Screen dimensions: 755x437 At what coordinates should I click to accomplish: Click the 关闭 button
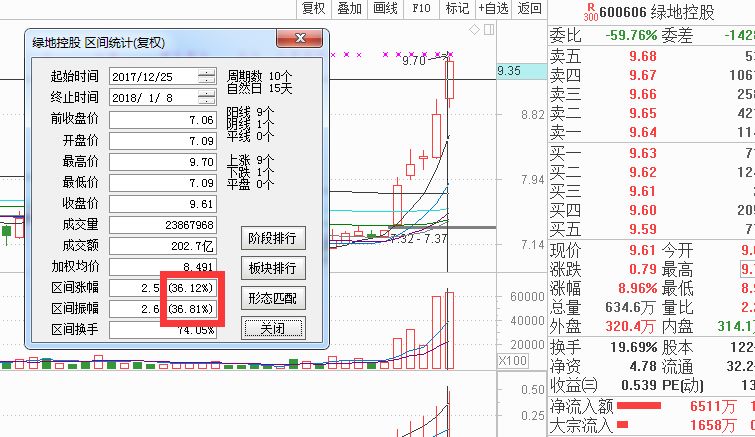coord(273,328)
